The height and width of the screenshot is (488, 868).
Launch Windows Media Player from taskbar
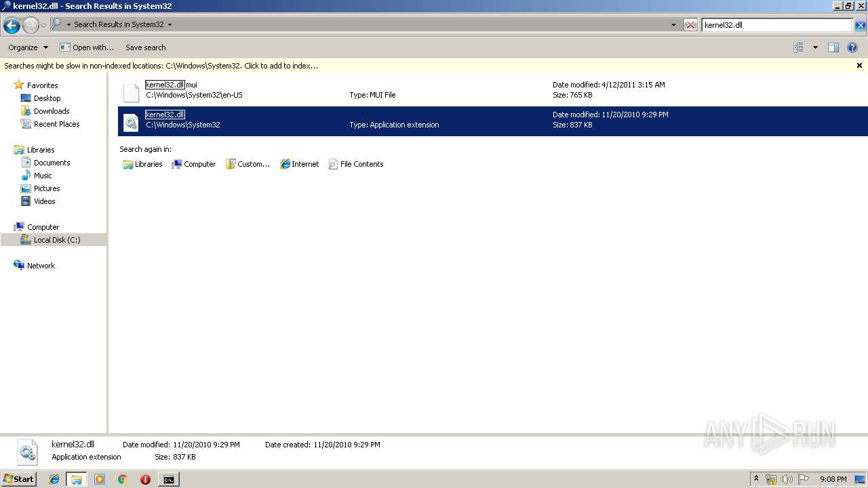pyautogui.click(x=100, y=479)
